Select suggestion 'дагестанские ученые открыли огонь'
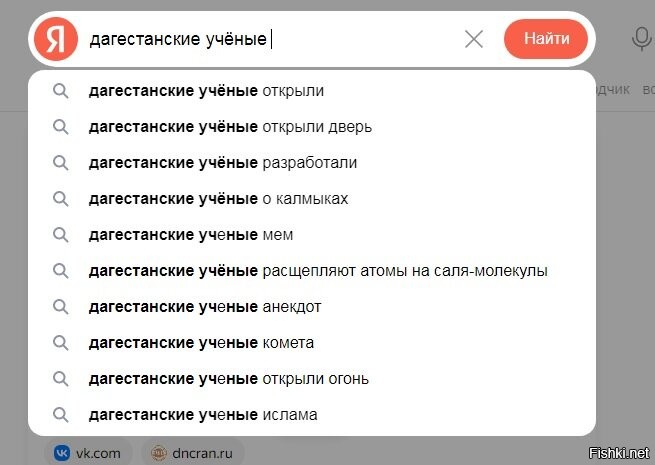 coord(228,379)
